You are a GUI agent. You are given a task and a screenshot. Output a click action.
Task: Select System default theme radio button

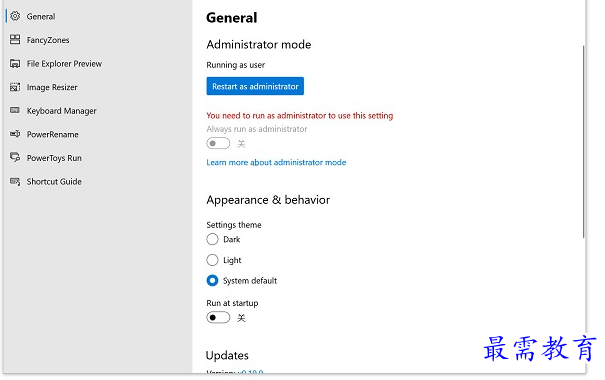pos(212,280)
